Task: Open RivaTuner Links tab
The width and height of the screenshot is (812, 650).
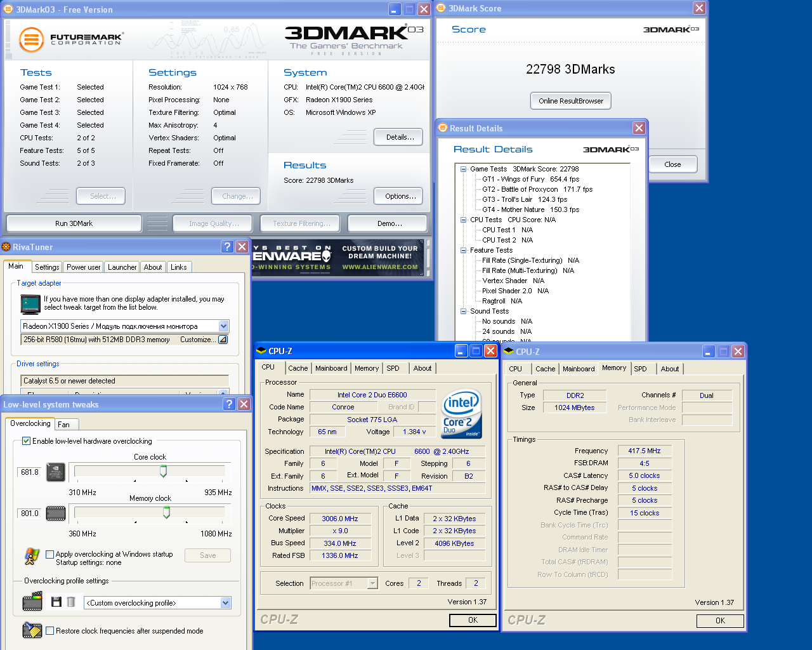Action: [x=179, y=267]
